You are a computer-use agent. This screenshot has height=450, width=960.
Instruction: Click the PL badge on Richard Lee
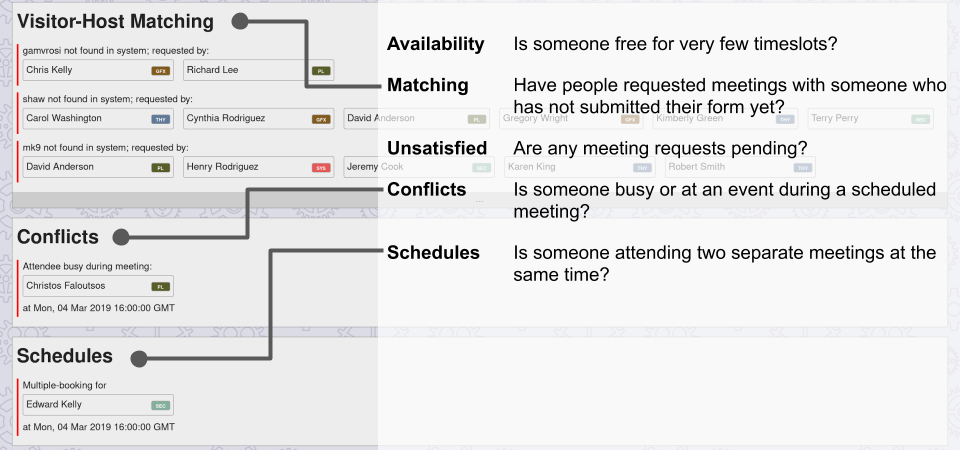(x=321, y=71)
